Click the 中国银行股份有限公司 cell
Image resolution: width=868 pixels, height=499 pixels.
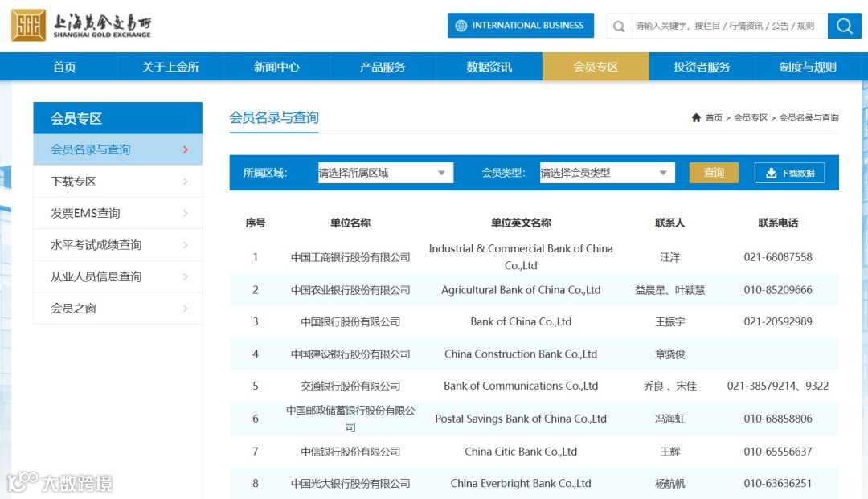click(x=350, y=322)
